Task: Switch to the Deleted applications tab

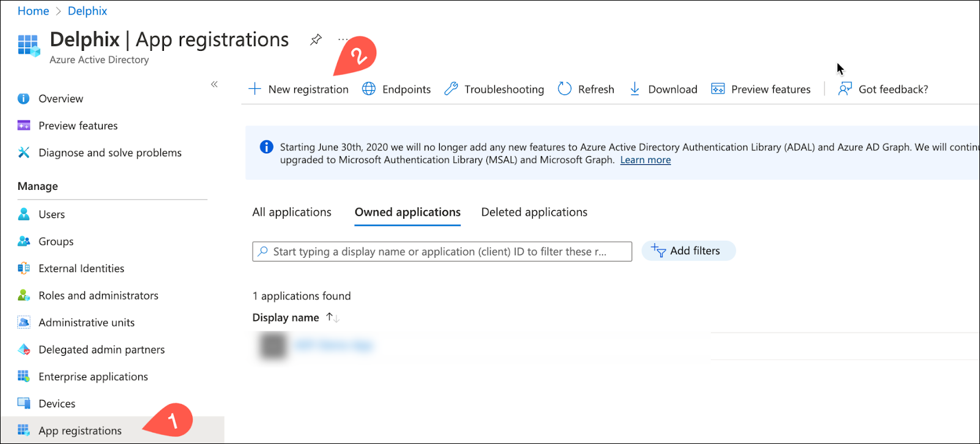Action: click(x=534, y=213)
